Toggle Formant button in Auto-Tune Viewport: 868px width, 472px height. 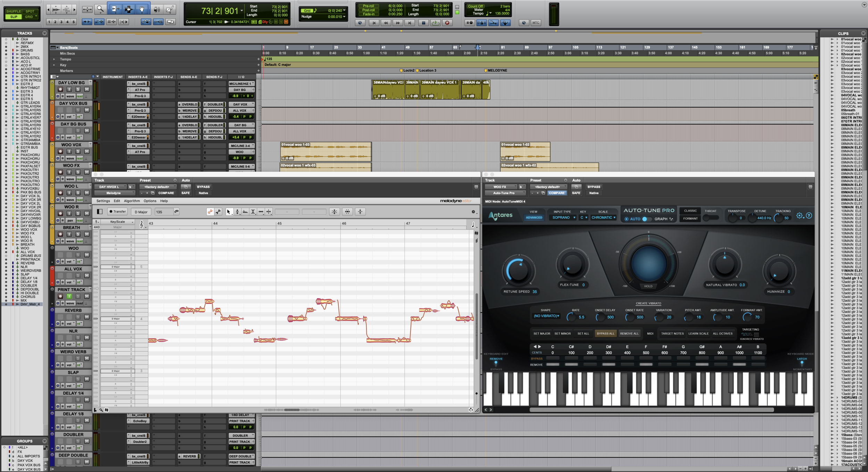[690, 219]
